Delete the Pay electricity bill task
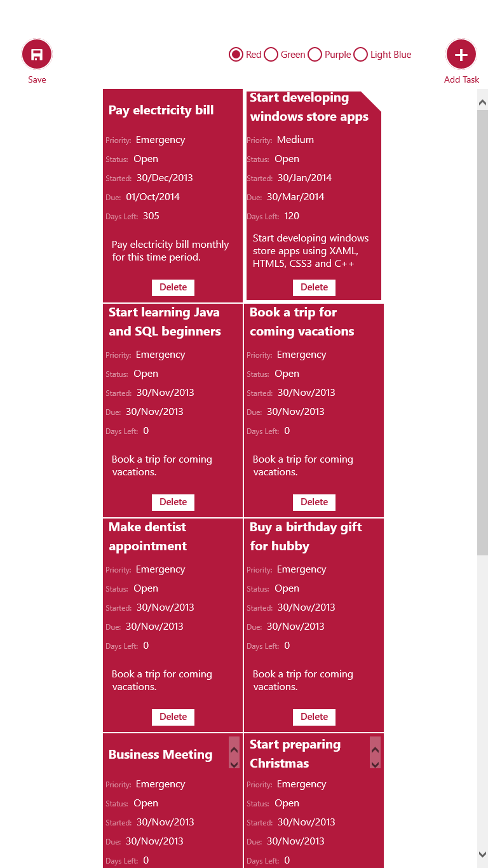The width and height of the screenshot is (488, 868). click(173, 287)
